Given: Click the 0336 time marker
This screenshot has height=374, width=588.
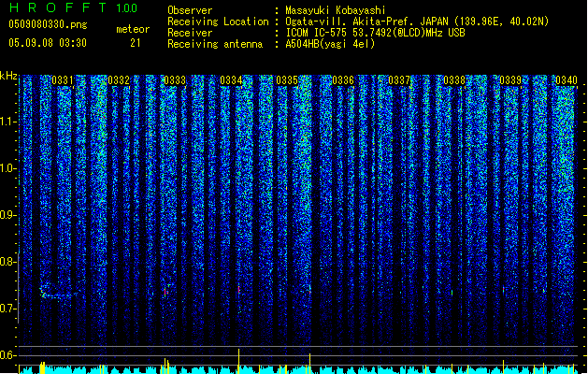Looking at the screenshot, I should 343,80.
